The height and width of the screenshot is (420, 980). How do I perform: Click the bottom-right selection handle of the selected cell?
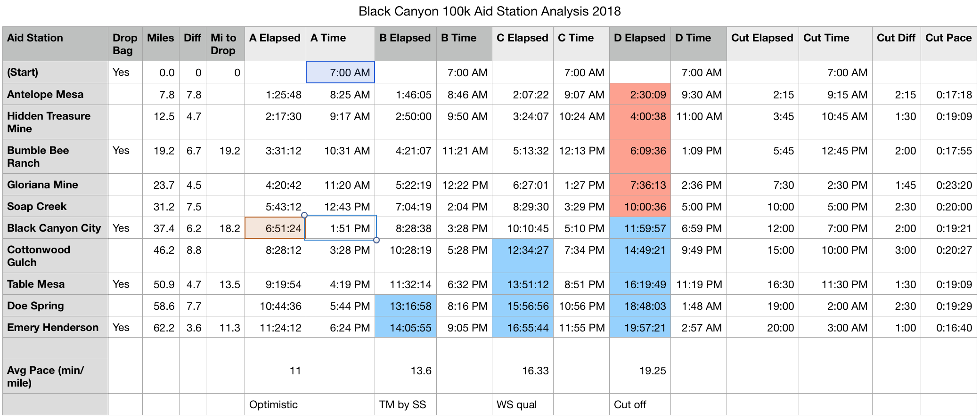[376, 240]
